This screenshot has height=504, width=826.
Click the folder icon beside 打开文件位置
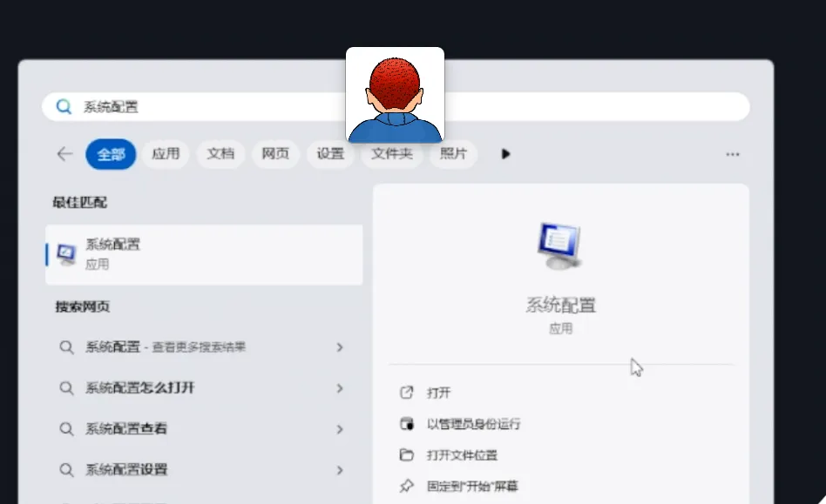(x=407, y=454)
